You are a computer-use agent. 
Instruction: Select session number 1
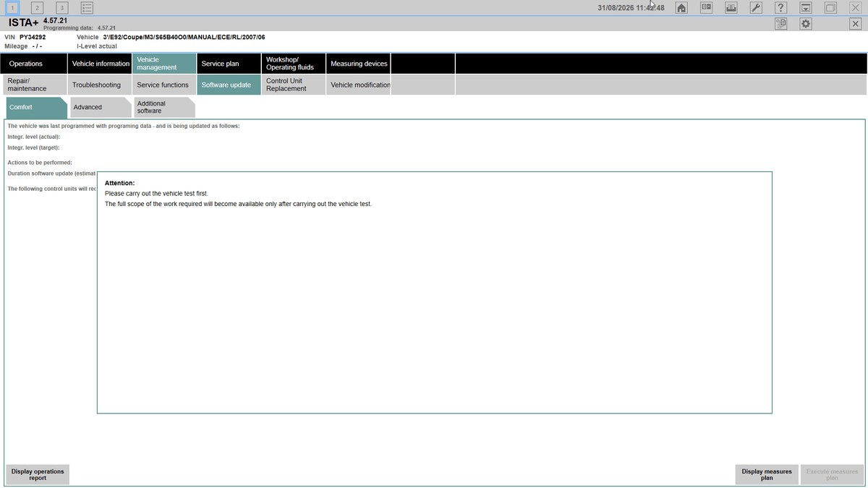[12, 8]
